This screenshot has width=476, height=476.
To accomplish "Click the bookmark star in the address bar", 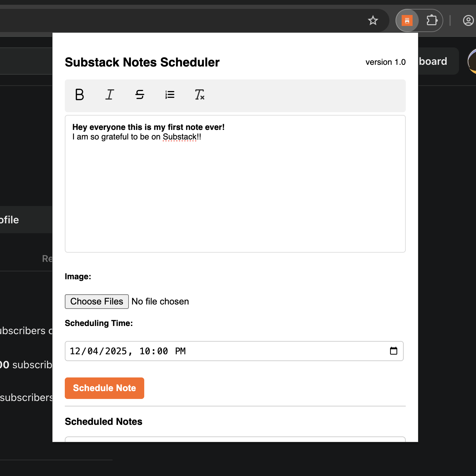I will pyautogui.click(x=373, y=20).
